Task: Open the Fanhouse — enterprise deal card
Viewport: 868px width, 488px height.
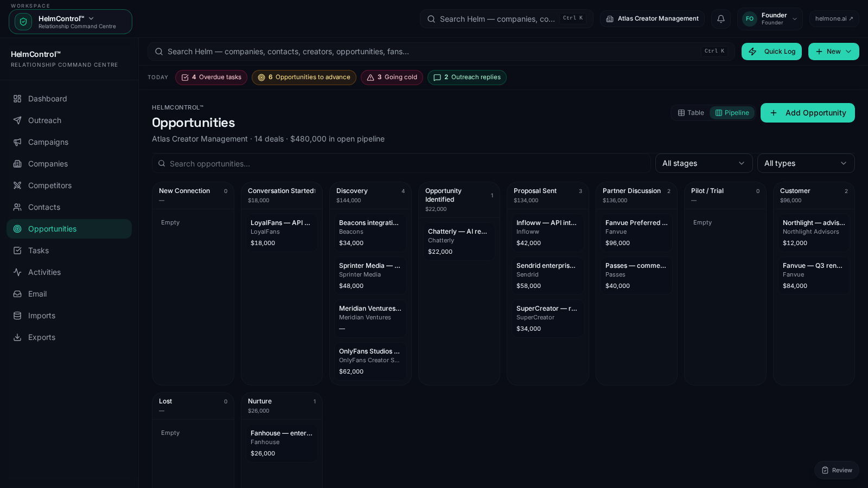Action: pos(282,443)
